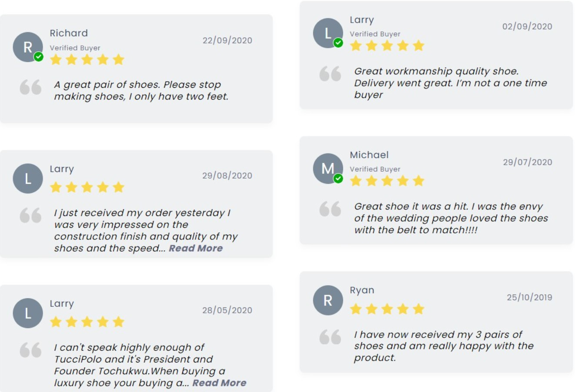Click Larry's avatar on the 02/09/2020 review
Screen dimensions: 575x392
pos(328,33)
